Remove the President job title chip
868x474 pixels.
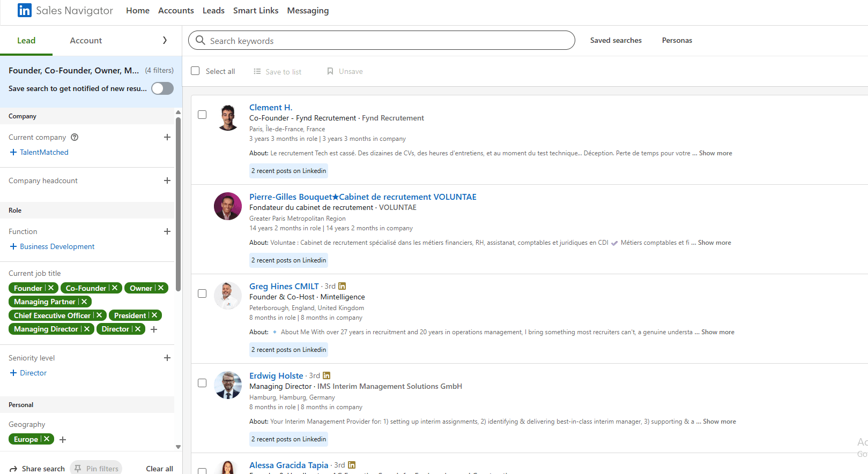pos(154,315)
